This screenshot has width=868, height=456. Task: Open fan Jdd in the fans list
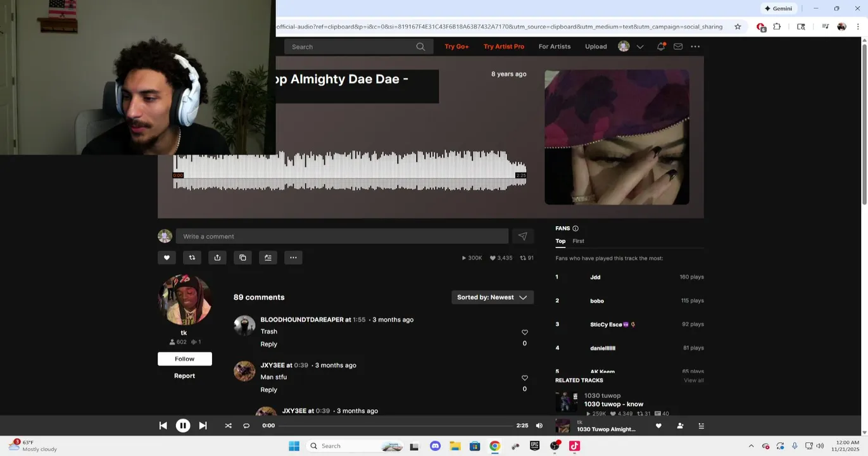pos(595,277)
